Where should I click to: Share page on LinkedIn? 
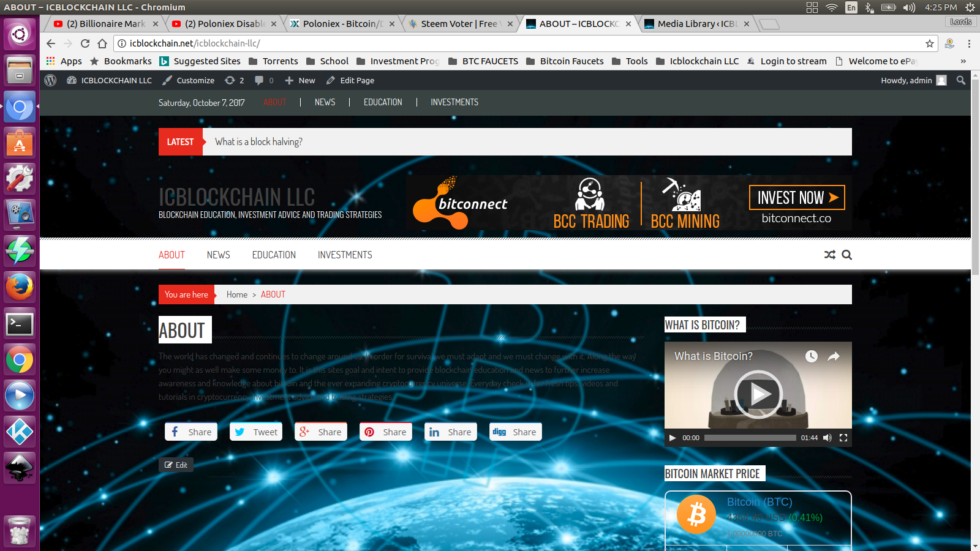tap(451, 432)
